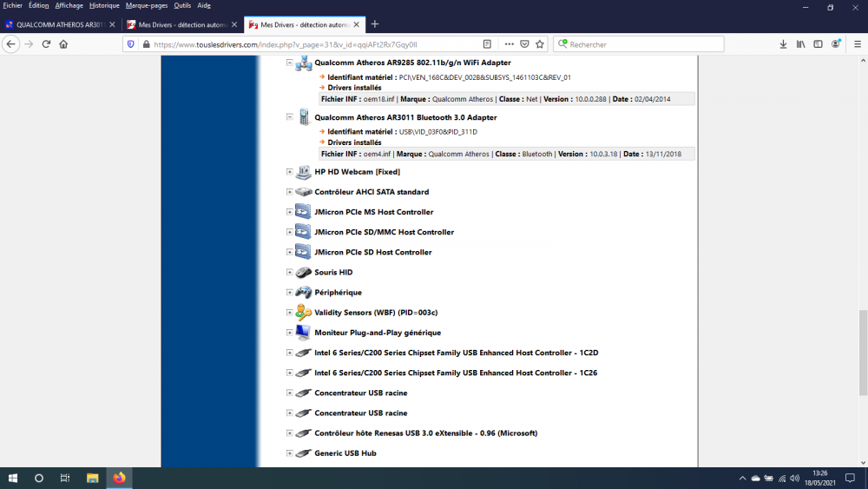This screenshot has width=868, height=489.
Task: Expand the USB Enhanced Host Controller 1C2D entry
Action: (x=290, y=353)
